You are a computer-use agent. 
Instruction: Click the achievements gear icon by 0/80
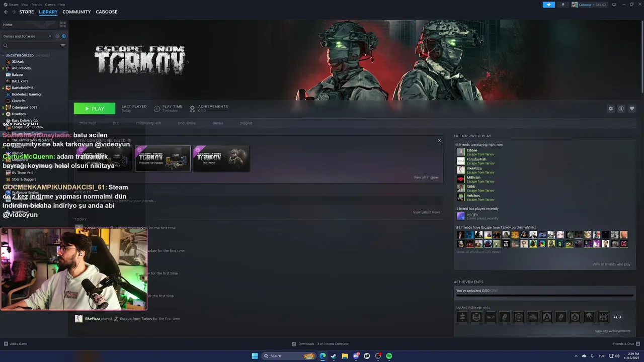point(192,109)
